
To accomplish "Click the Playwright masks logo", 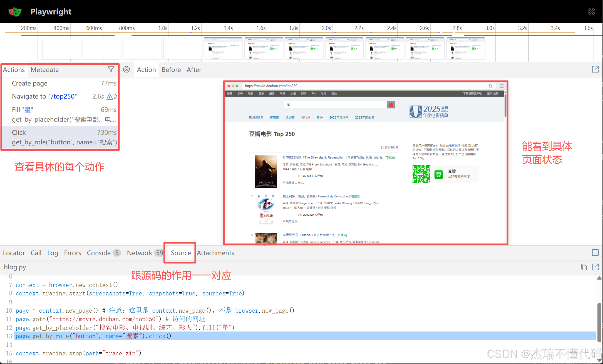I will (x=15, y=12).
